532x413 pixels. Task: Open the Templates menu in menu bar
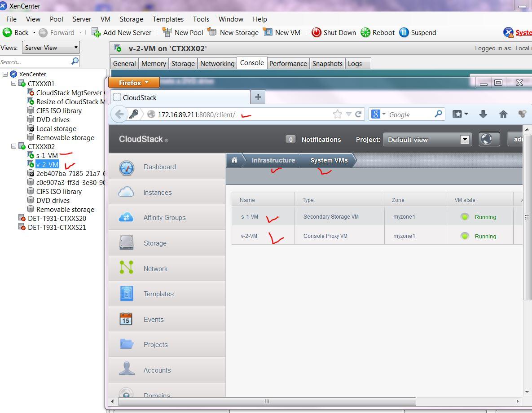pyautogui.click(x=168, y=19)
